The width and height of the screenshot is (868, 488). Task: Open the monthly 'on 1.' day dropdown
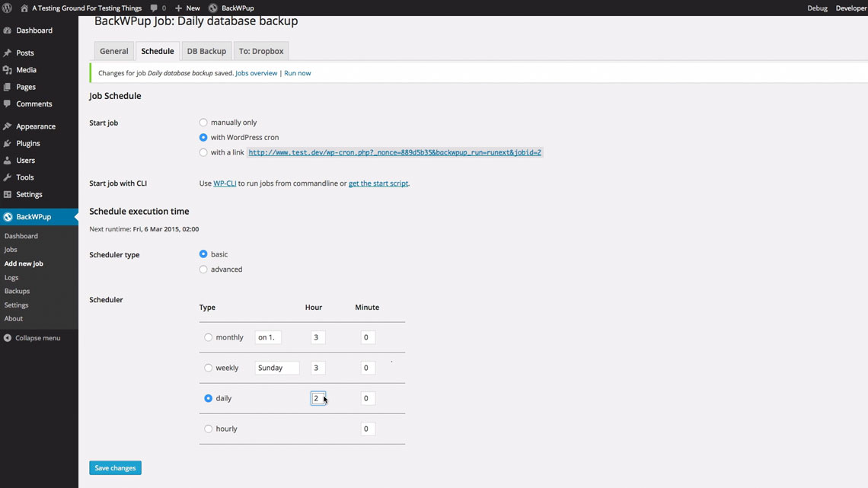point(268,337)
